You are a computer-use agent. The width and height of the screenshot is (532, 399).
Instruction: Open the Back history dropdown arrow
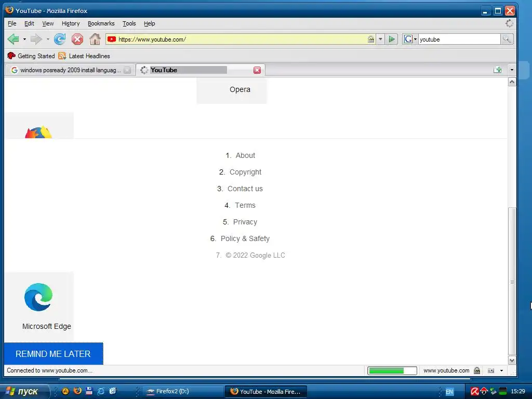[24, 39]
